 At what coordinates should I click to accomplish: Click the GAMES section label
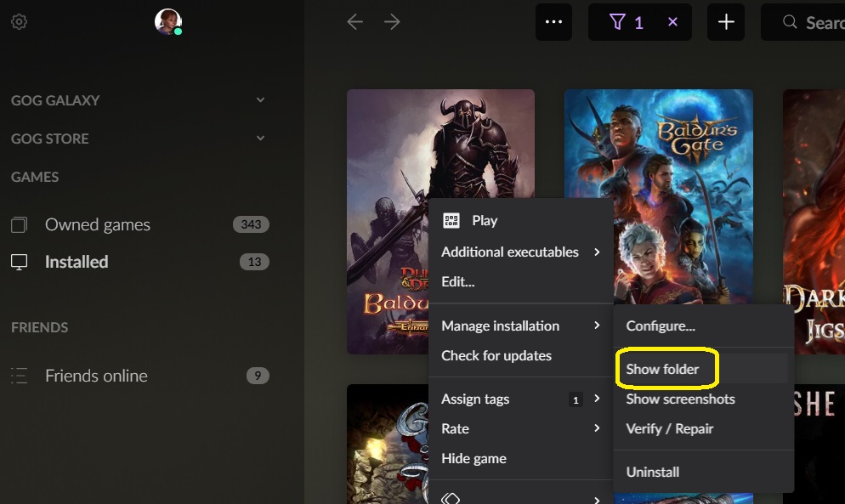(x=35, y=178)
